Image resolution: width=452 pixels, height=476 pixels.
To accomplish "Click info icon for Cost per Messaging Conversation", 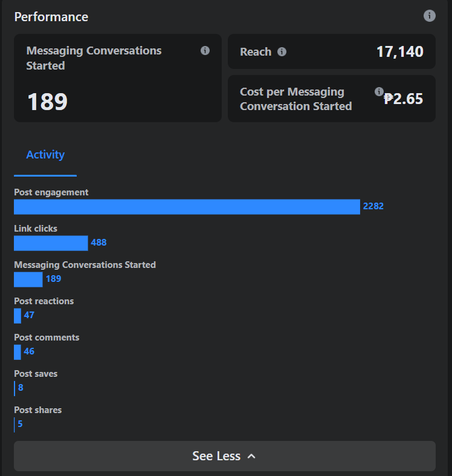I will [379, 92].
